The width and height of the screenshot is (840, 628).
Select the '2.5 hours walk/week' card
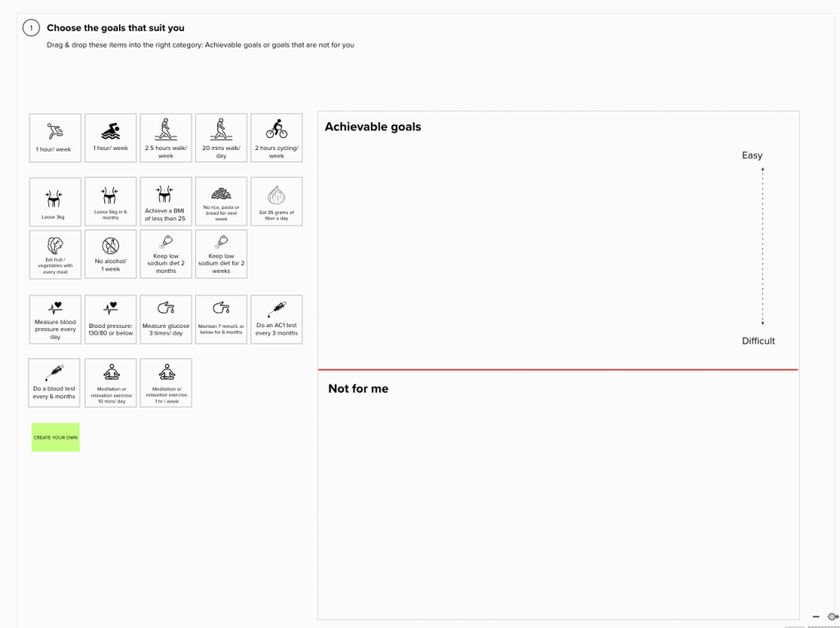click(x=166, y=139)
